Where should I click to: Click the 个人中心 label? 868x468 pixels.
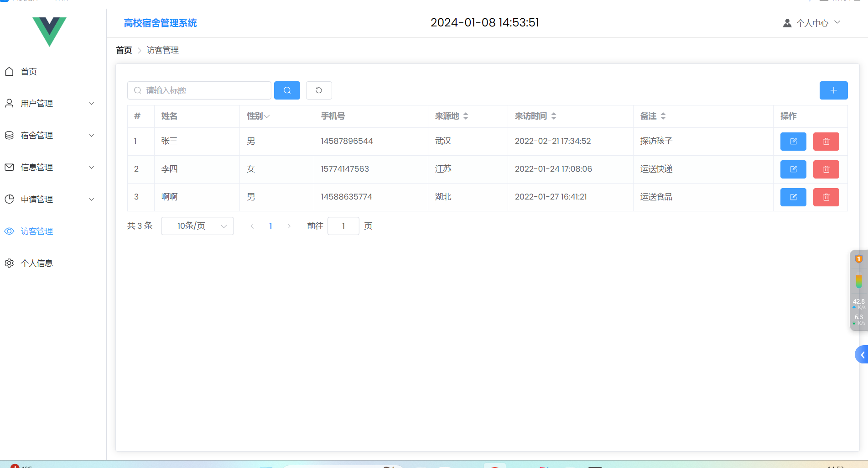[812, 23]
